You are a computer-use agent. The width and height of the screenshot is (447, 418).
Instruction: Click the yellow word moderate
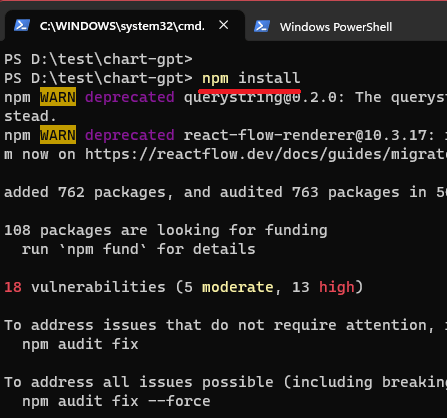[x=238, y=287]
